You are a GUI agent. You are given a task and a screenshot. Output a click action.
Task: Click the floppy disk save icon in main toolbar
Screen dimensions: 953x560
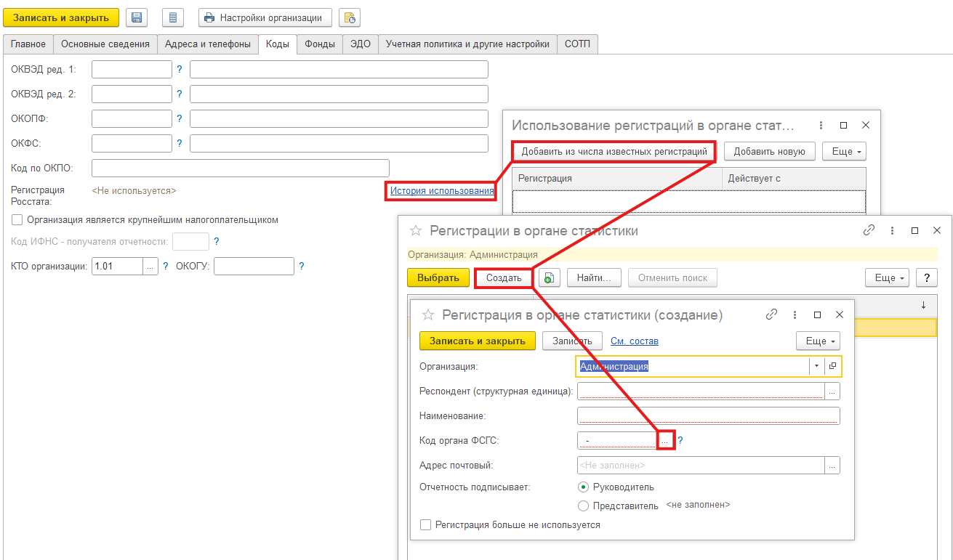(x=137, y=18)
